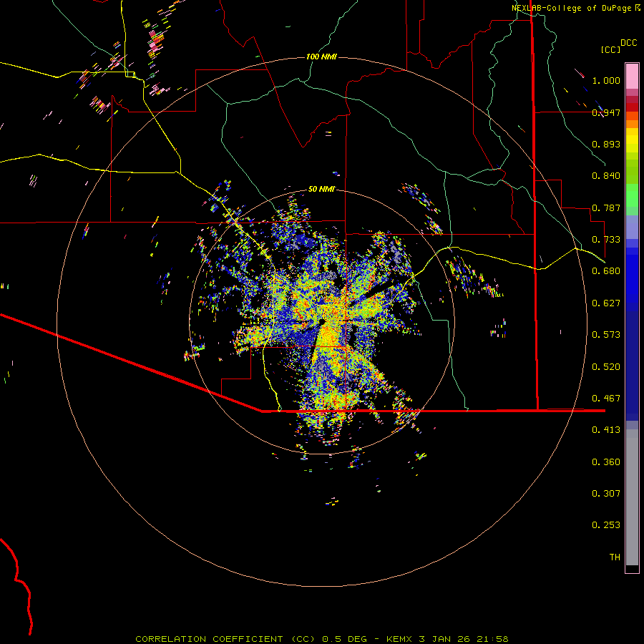Click the 0.787 scale value
This screenshot has height=644, width=644.
coord(606,208)
